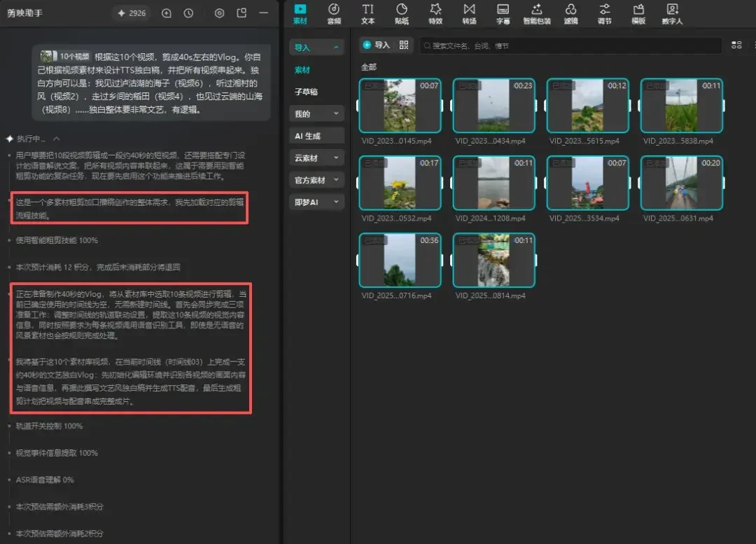This screenshot has width=756, height=544.
Task: Open the 贴纸 stickers tab
Action: [x=402, y=13]
